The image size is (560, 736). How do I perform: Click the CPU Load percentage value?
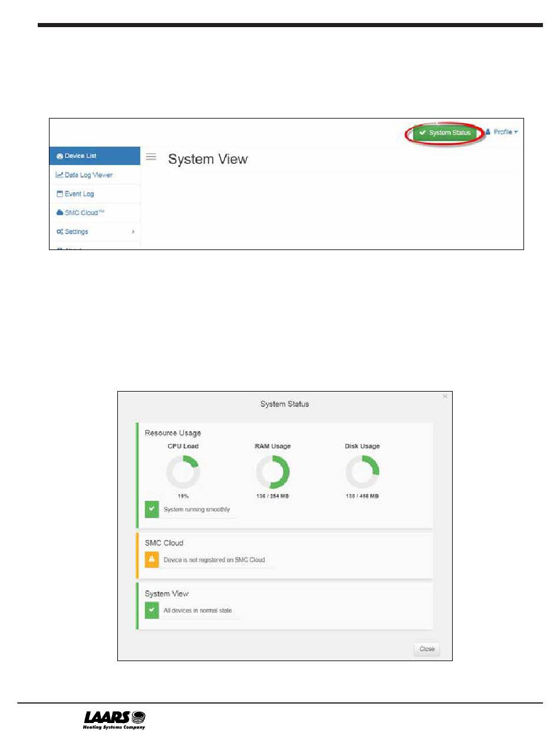(183, 497)
